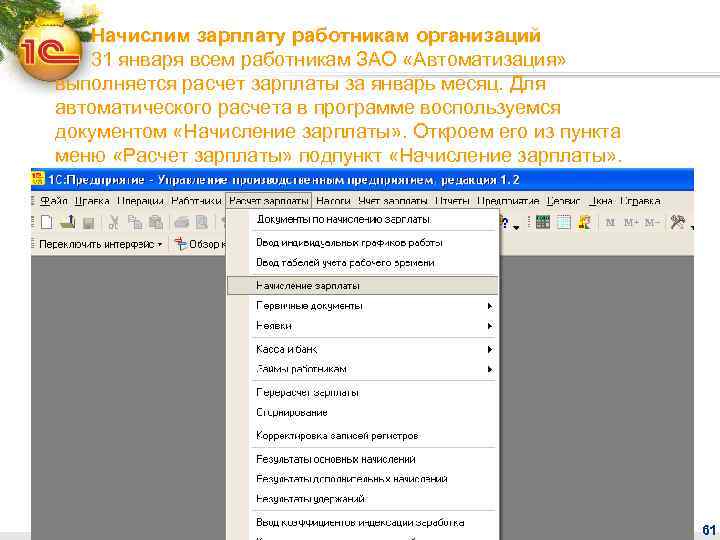720x540 pixels.
Task: Open the Учет зарплаты menu
Action: [393, 201]
